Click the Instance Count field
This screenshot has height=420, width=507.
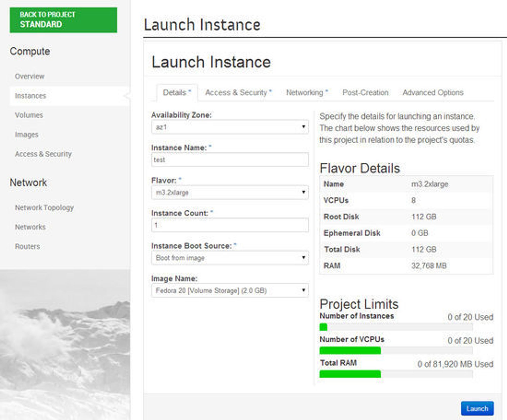pos(230,225)
